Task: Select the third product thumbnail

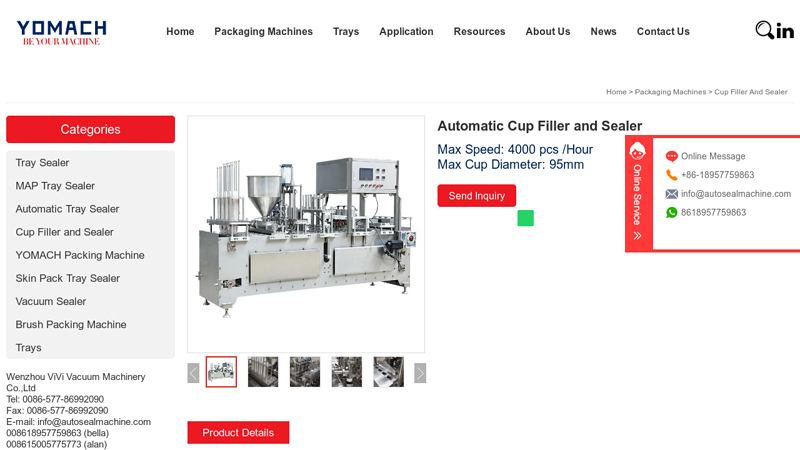Action: click(x=305, y=372)
